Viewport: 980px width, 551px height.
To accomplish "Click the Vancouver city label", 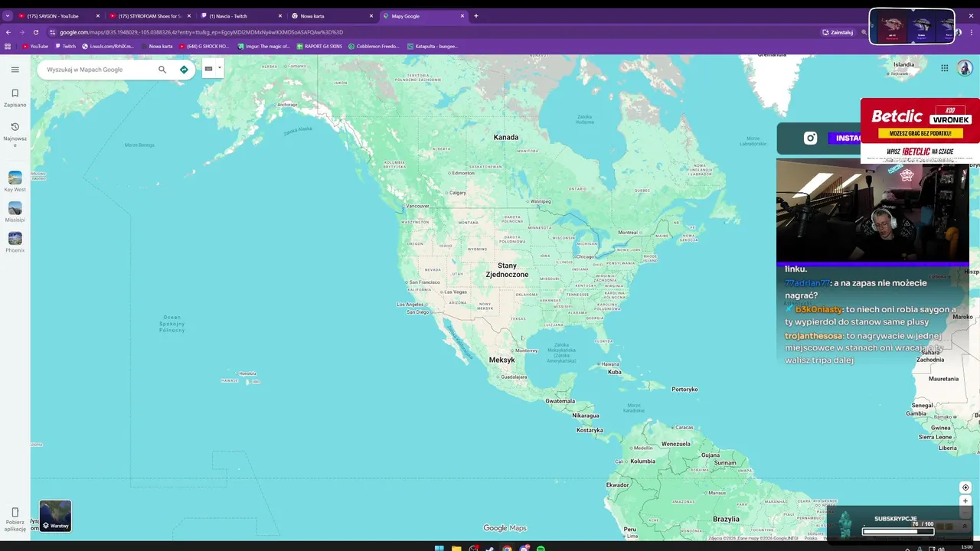I will [417, 206].
